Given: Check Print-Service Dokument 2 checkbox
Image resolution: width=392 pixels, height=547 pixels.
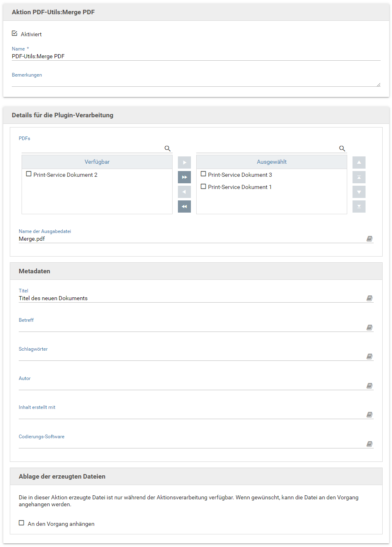Looking at the screenshot, I should [x=29, y=174].
